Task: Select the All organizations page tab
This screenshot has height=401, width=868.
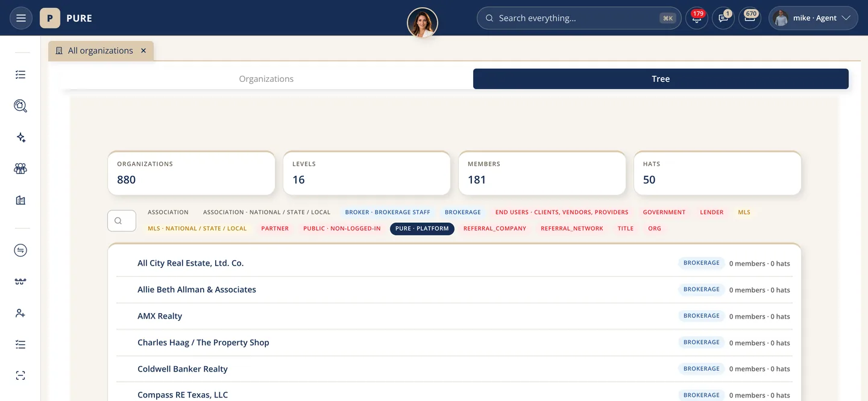Action: click(x=101, y=51)
